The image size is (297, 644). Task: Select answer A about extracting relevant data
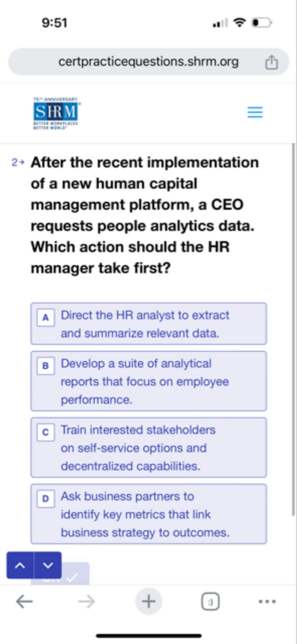[148, 324]
